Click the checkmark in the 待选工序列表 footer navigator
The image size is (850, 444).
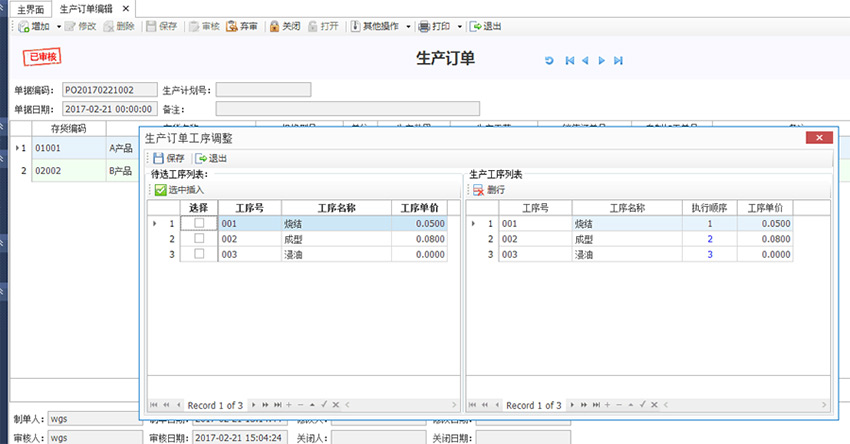coord(324,404)
